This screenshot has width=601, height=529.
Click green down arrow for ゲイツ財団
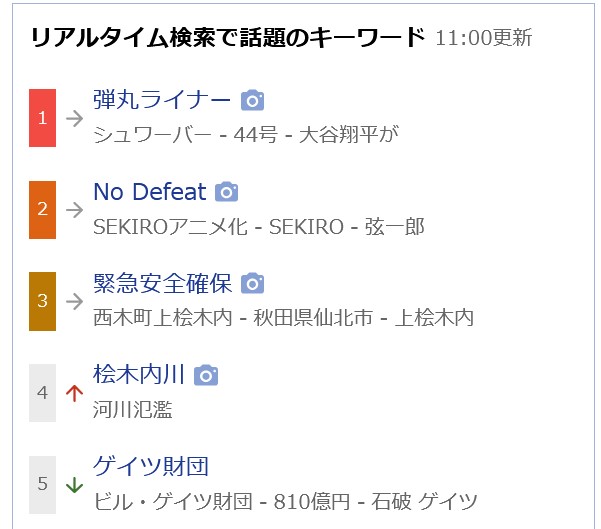click(73, 485)
